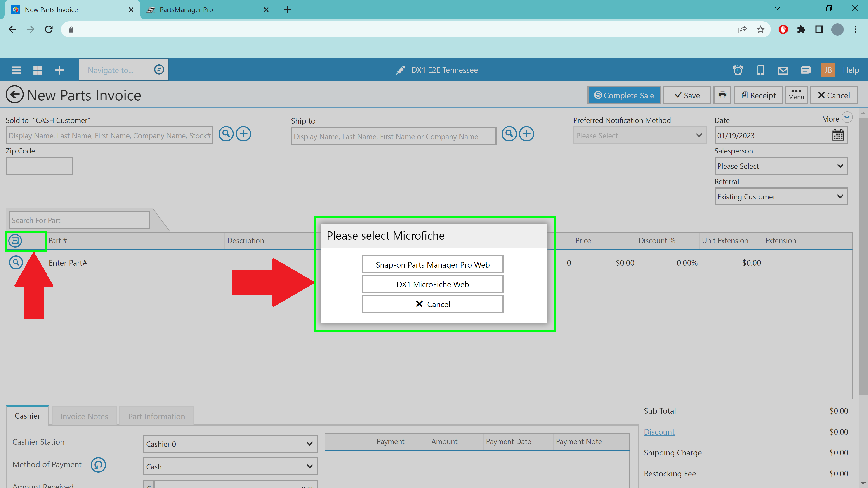
Task: Expand the More chevron
Action: click(847, 117)
